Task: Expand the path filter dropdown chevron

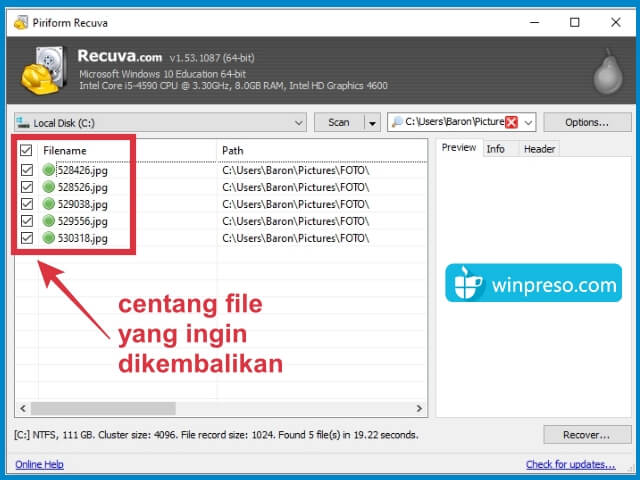Action: coord(528,122)
